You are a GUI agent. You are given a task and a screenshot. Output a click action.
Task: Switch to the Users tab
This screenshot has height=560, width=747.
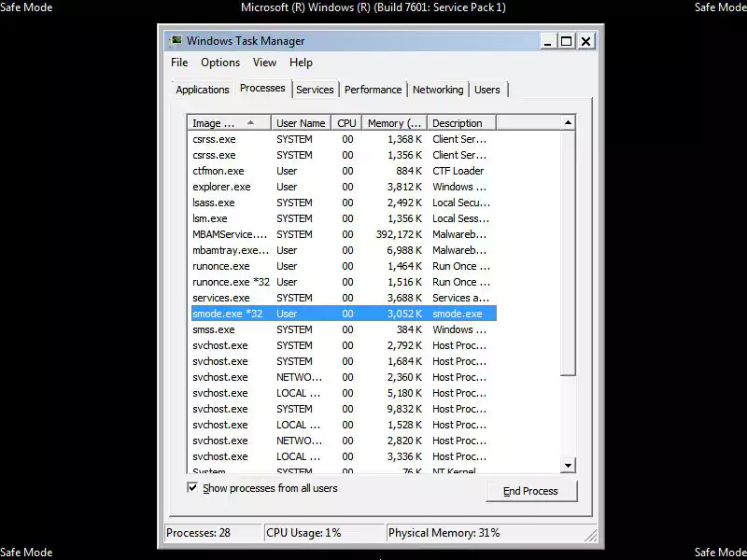pos(486,90)
